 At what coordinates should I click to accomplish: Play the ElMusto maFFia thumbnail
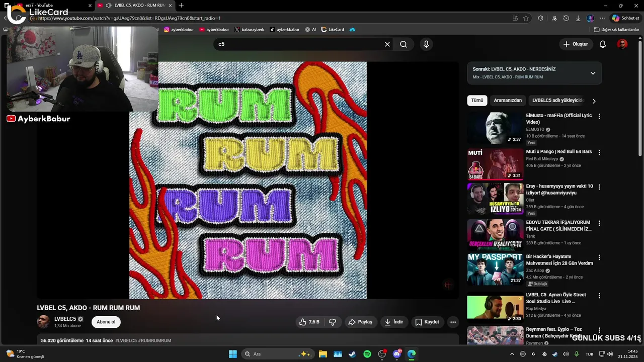pos(495,128)
